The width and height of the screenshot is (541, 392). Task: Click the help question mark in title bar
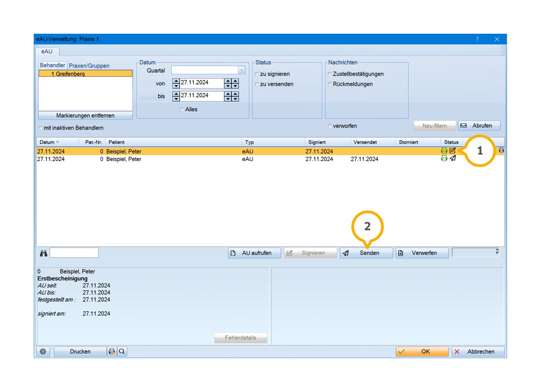pos(477,39)
